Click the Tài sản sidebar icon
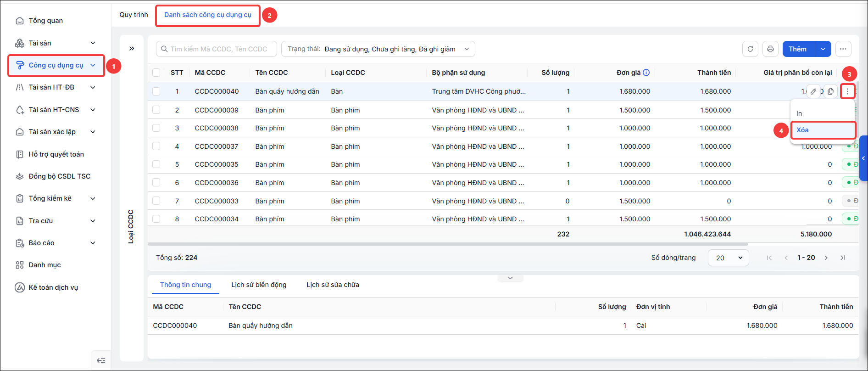 coord(20,43)
